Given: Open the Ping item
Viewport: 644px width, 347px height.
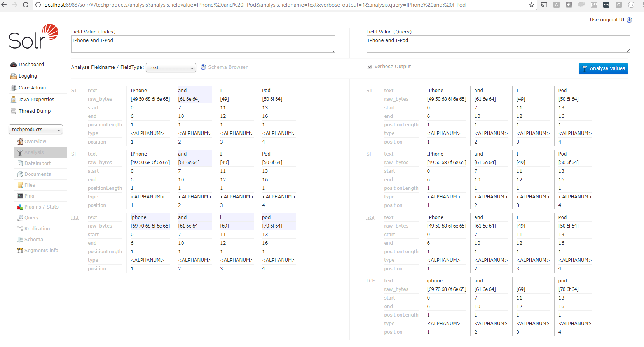Looking at the screenshot, I should coord(30,196).
